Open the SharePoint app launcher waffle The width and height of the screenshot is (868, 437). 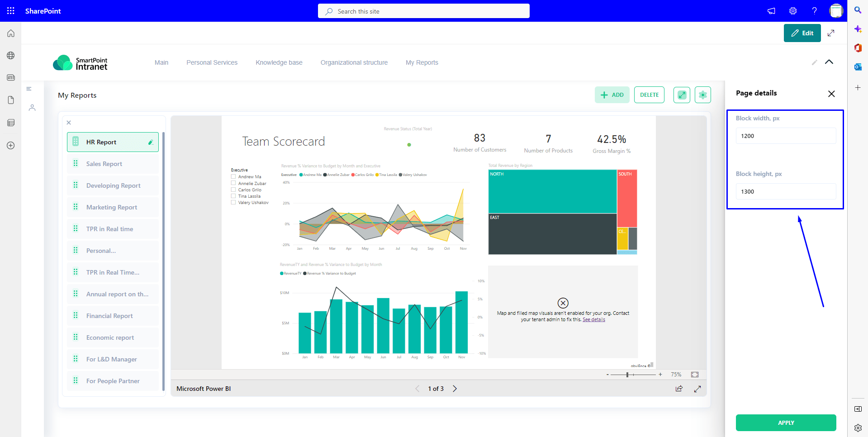point(11,11)
